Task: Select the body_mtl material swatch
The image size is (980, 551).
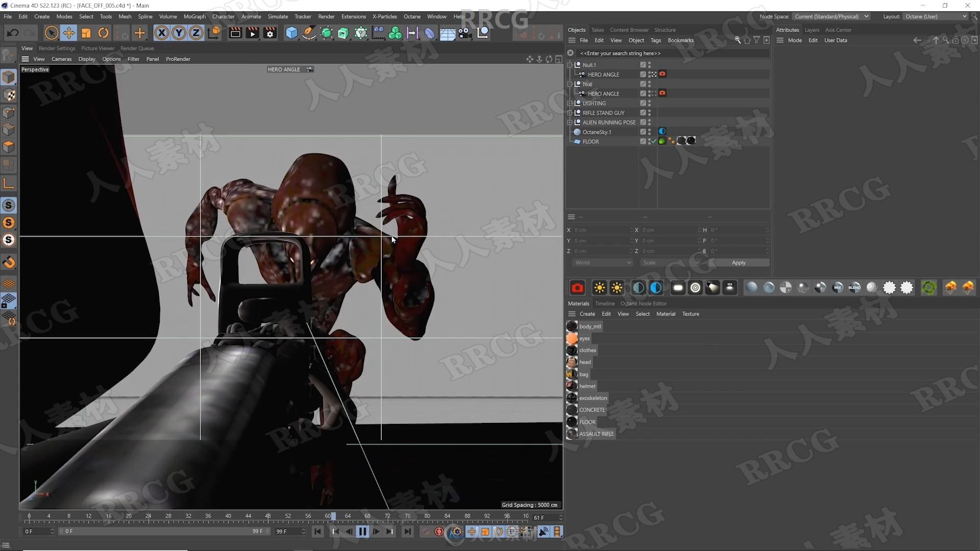Action: pos(572,327)
